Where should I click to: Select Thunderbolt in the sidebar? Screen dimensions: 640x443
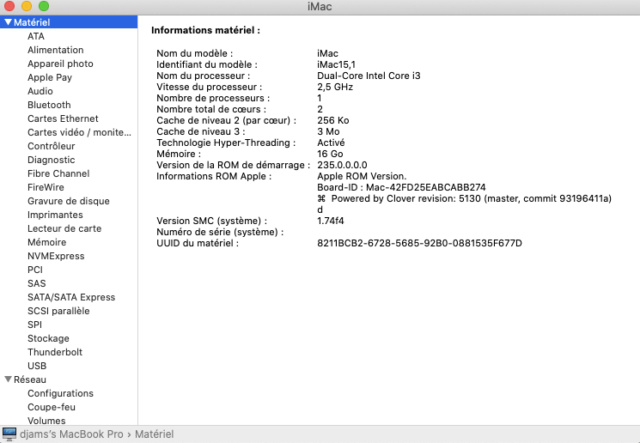point(55,352)
